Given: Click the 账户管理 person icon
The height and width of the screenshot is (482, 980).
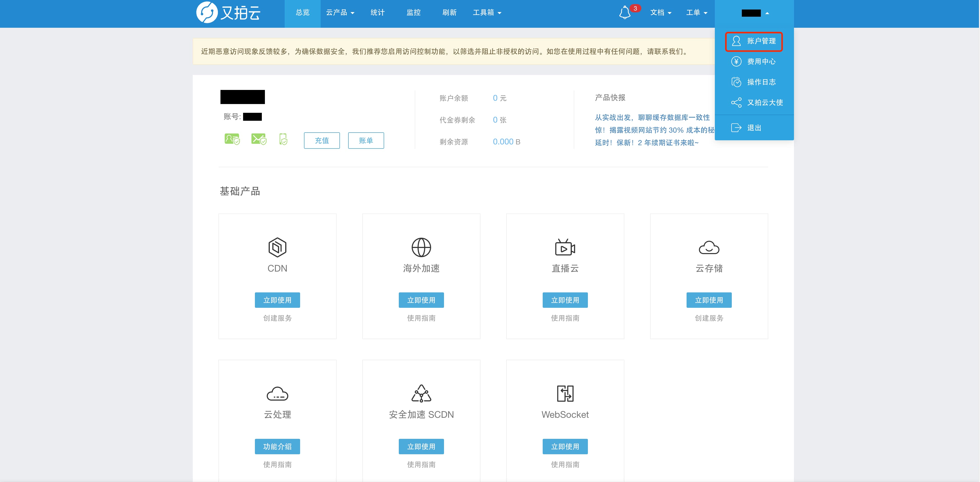Looking at the screenshot, I should [736, 41].
